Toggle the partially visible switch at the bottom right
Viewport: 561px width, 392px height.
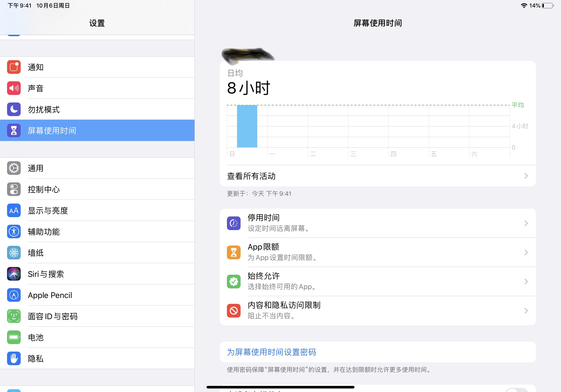click(517, 390)
